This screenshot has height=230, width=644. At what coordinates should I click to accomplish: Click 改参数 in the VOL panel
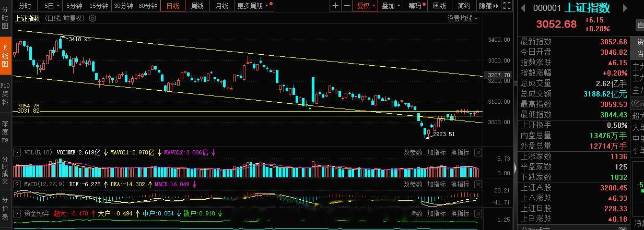tap(413, 153)
